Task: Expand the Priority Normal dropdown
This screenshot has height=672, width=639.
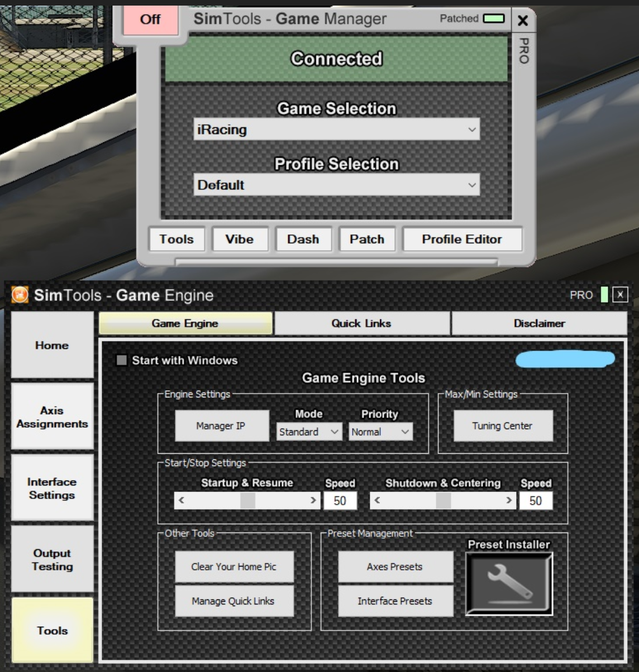Action: 381,431
